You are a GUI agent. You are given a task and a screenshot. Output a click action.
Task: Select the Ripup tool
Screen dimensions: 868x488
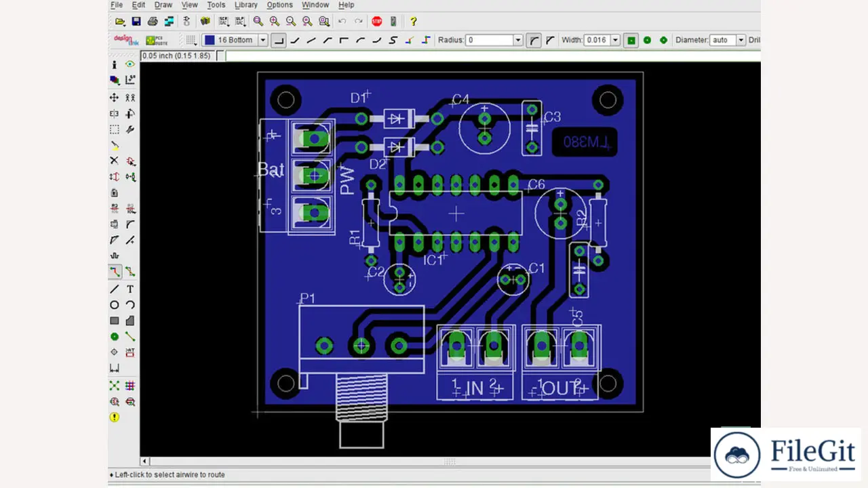tap(130, 272)
